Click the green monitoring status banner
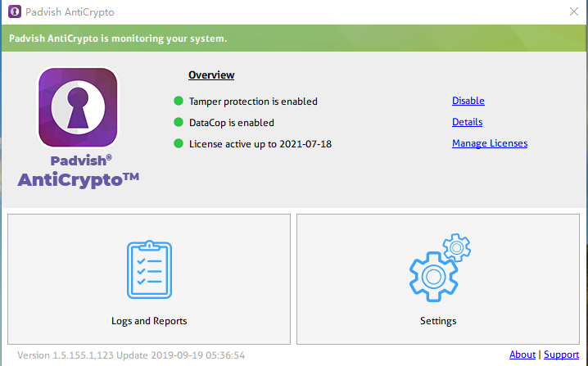 click(x=294, y=38)
